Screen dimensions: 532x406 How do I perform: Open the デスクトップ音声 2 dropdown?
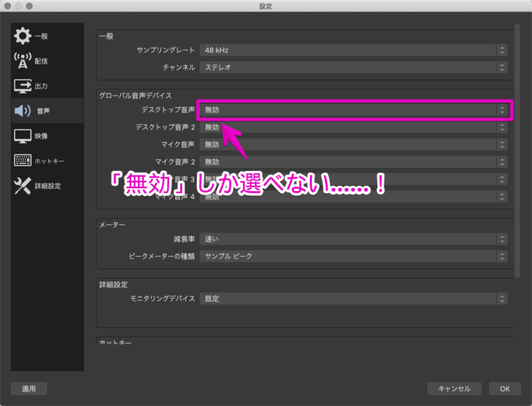pos(353,127)
